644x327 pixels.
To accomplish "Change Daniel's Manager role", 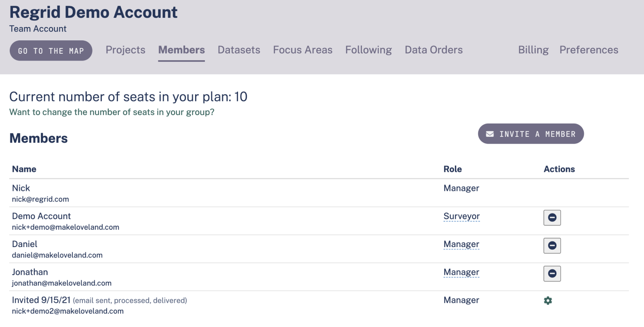I will [x=461, y=244].
